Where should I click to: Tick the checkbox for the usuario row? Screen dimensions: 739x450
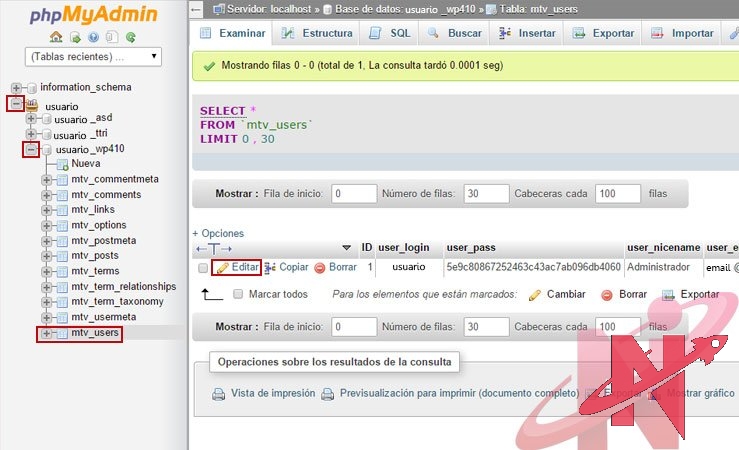(x=203, y=268)
